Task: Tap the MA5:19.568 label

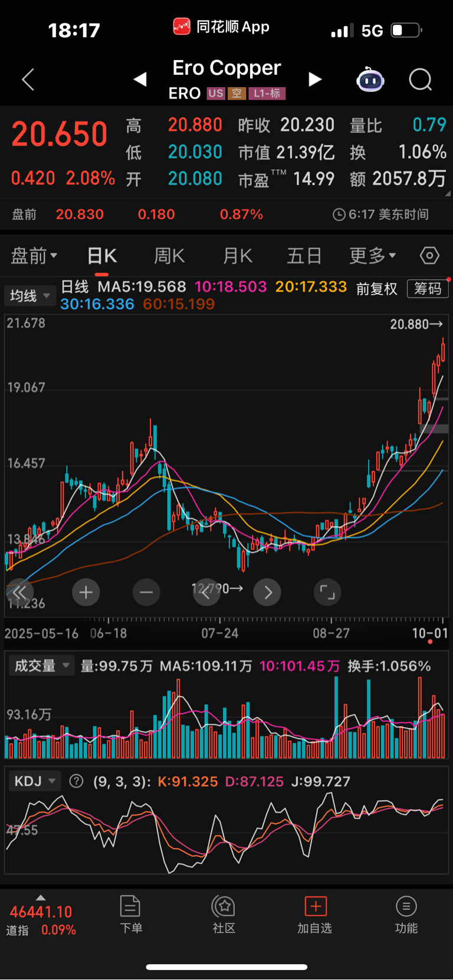Action: [142, 287]
